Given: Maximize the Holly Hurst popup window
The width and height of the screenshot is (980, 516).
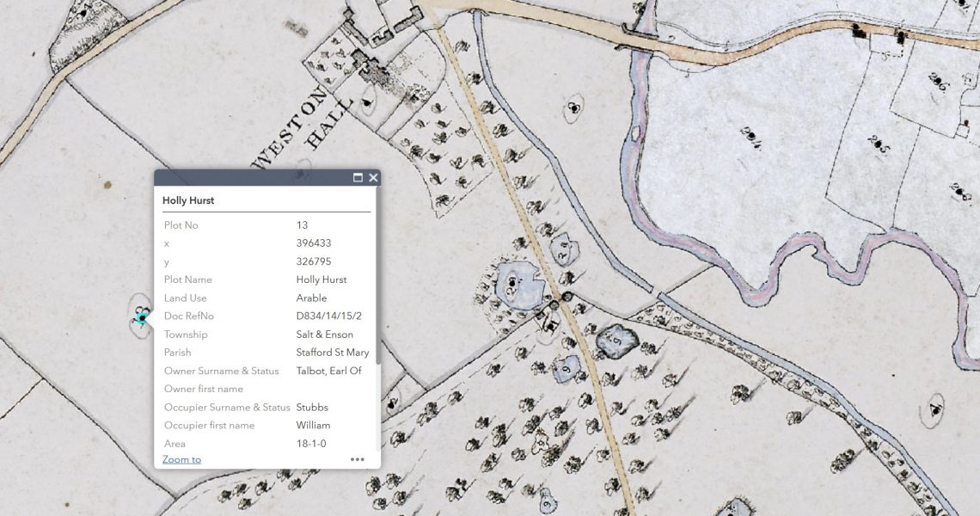Looking at the screenshot, I should coord(358,178).
